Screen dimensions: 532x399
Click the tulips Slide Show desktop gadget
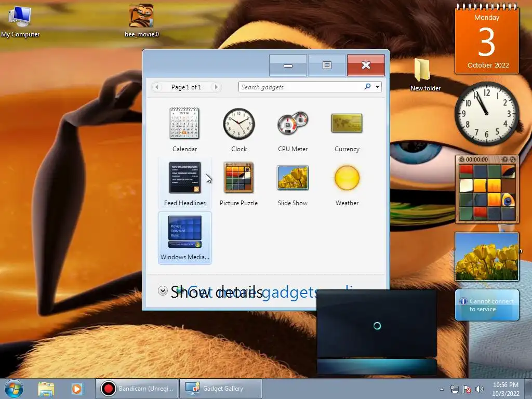pyautogui.click(x=486, y=257)
